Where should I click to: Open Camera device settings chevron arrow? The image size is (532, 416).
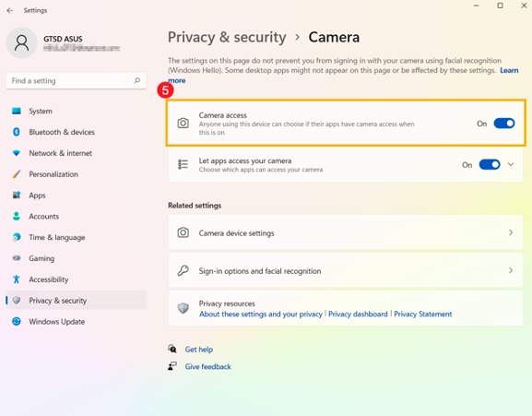click(511, 232)
